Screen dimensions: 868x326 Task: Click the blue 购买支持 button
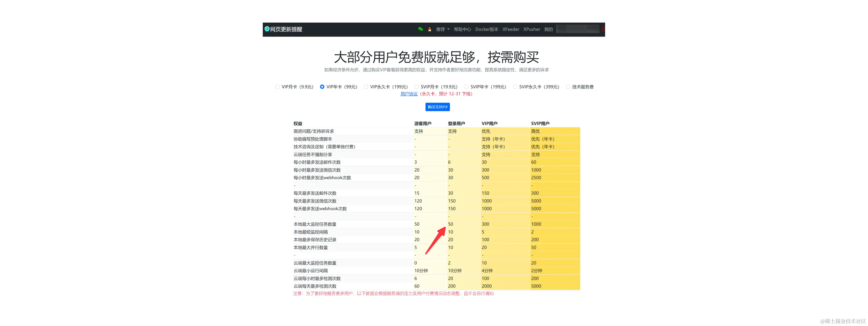437,107
